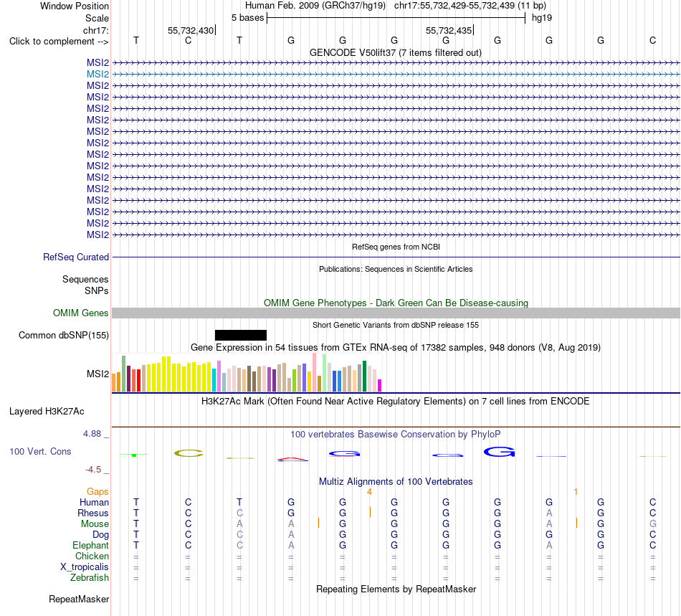Click the Sequences label under Publications

(85, 280)
